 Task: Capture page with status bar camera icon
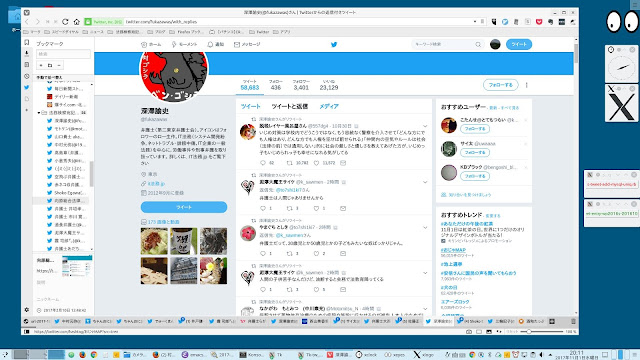(x=469, y=332)
